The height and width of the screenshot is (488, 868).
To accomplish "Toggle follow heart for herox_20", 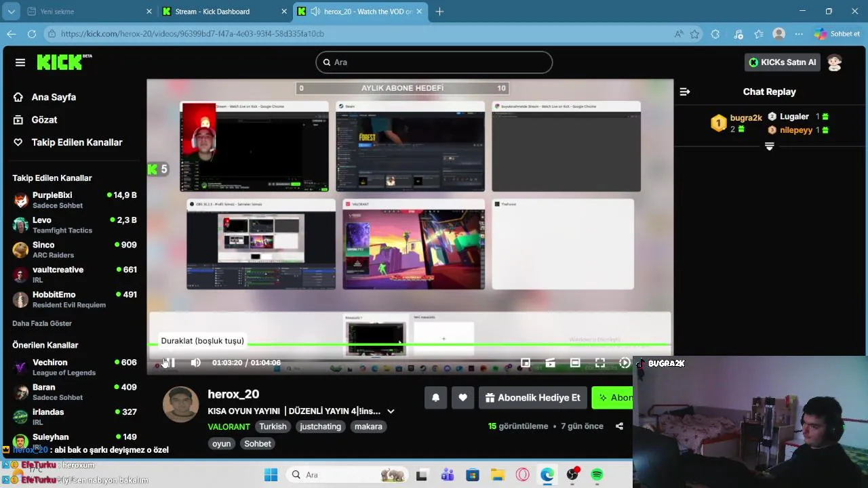I will (x=462, y=398).
